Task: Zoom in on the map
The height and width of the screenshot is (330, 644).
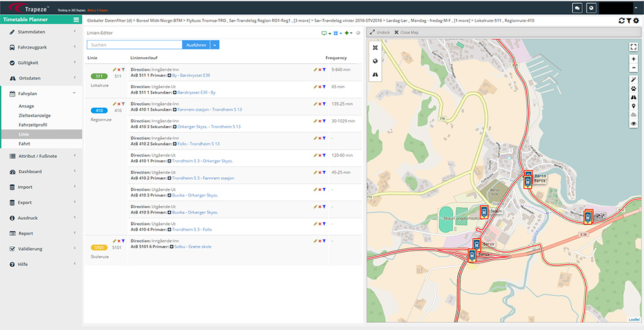Action: (x=634, y=59)
